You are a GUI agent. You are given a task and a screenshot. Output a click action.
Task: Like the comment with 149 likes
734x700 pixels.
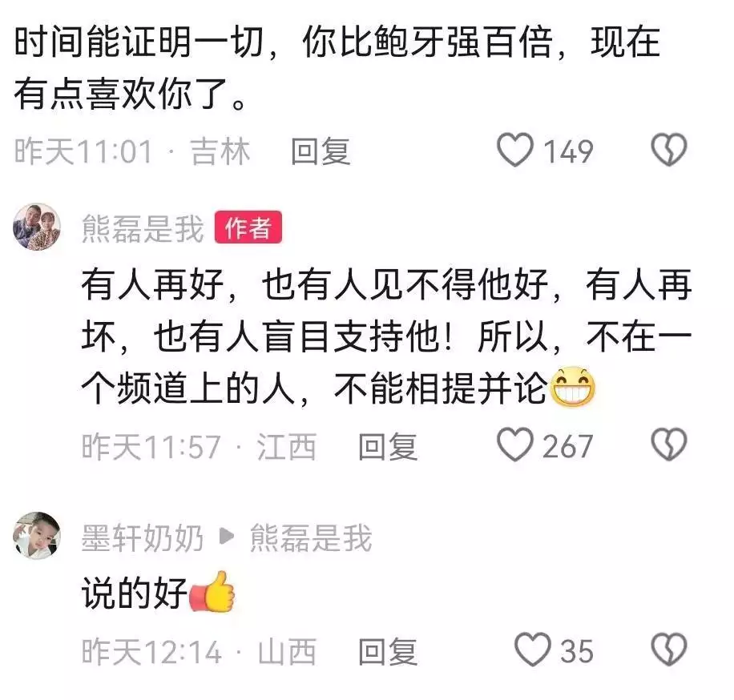coord(515,150)
